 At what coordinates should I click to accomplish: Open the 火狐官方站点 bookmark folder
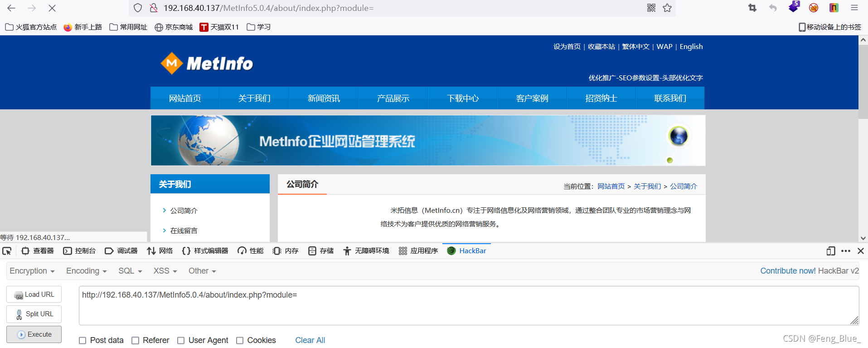coord(31,27)
